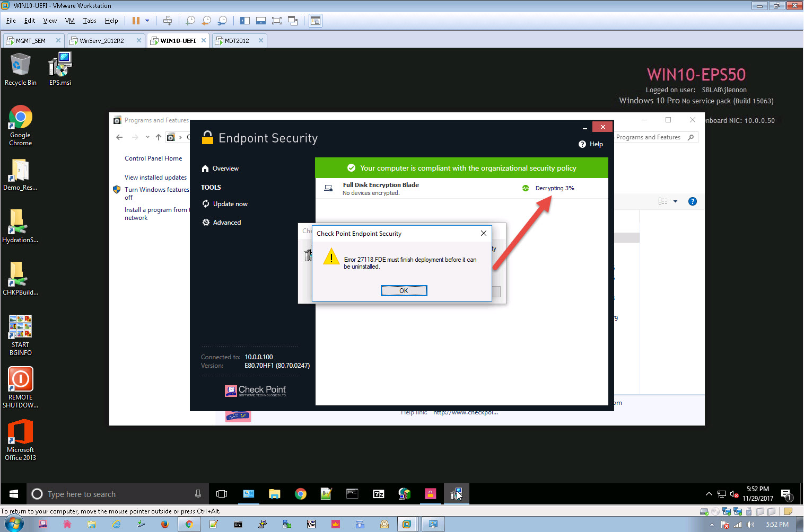Go back in Programs and Features window
This screenshot has width=804, height=532.
[x=119, y=137]
